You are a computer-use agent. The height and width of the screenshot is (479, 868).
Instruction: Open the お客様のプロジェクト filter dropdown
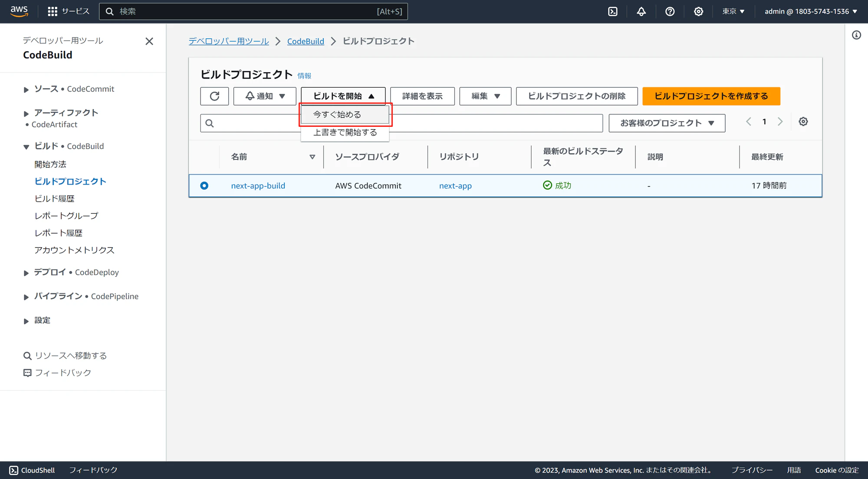(x=667, y=123)
